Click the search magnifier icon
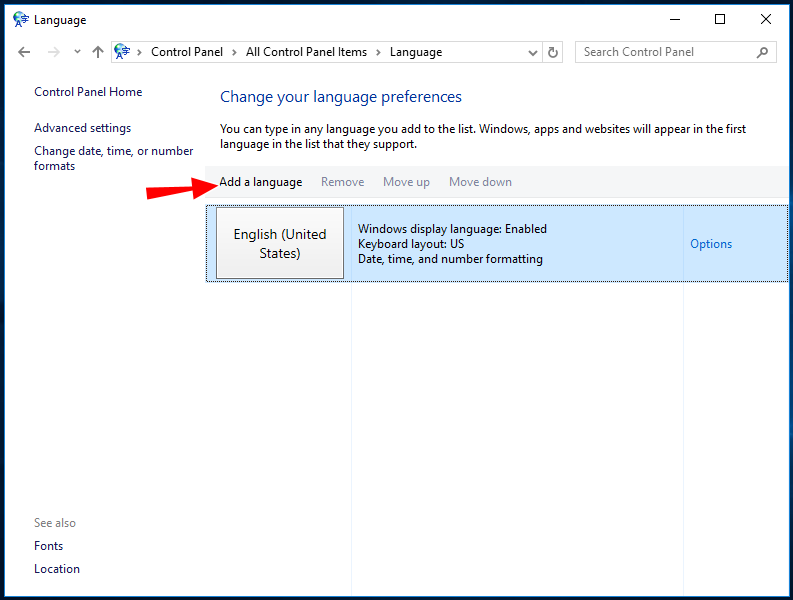Screen dimensions: 793x600 click(762, 52)
